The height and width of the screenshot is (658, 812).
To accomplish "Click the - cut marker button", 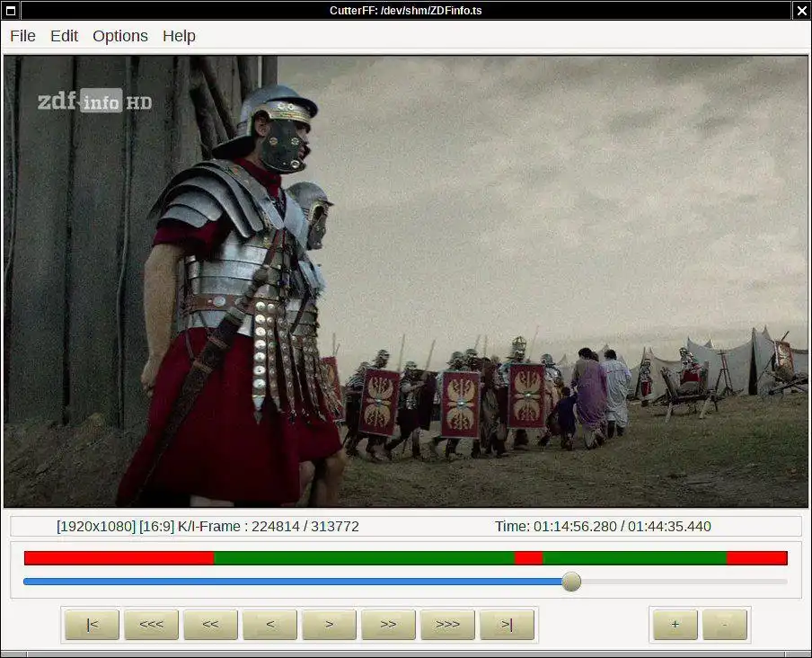I will [x=725, y=625].
